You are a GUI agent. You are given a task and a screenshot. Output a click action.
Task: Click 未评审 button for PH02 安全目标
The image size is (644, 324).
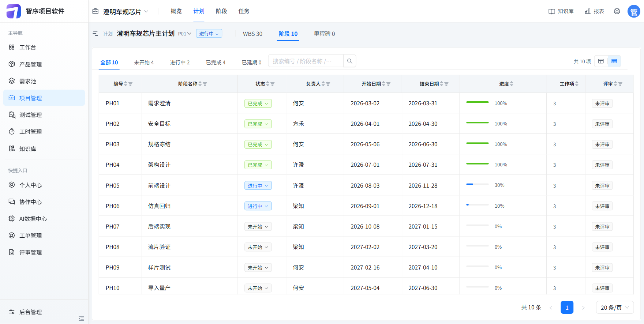click(x=602, y=124)
